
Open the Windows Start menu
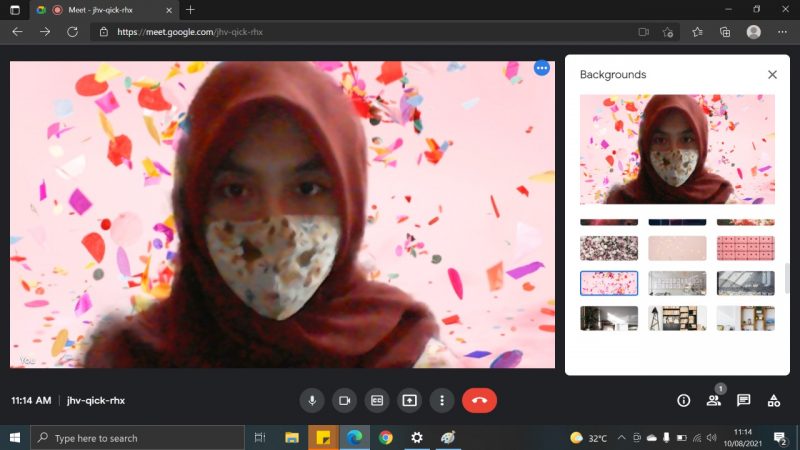(15, 438)
